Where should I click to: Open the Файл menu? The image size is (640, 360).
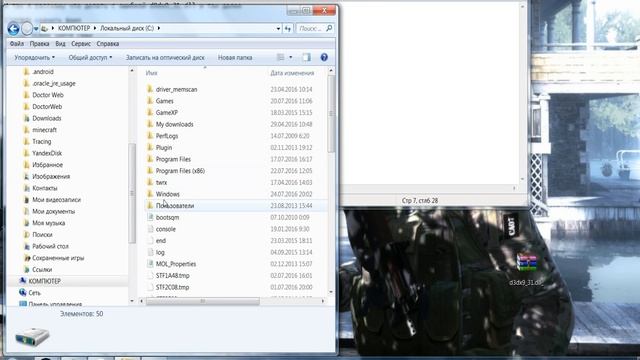click(x=17, y=44)
